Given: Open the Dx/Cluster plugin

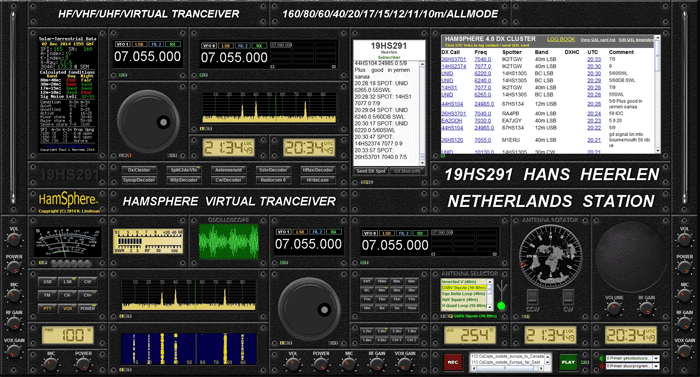Looking at the screenshot, I should (139, 170).
